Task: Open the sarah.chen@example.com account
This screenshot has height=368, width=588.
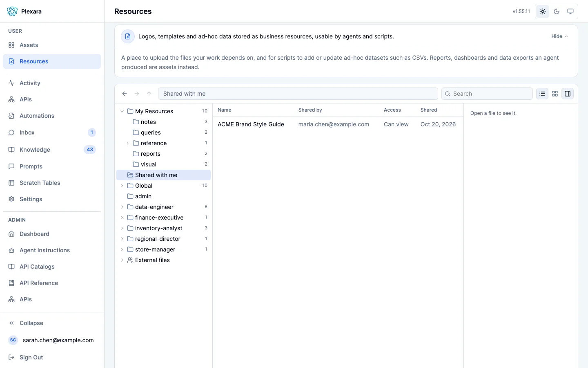Action: [x=52, y=340]
